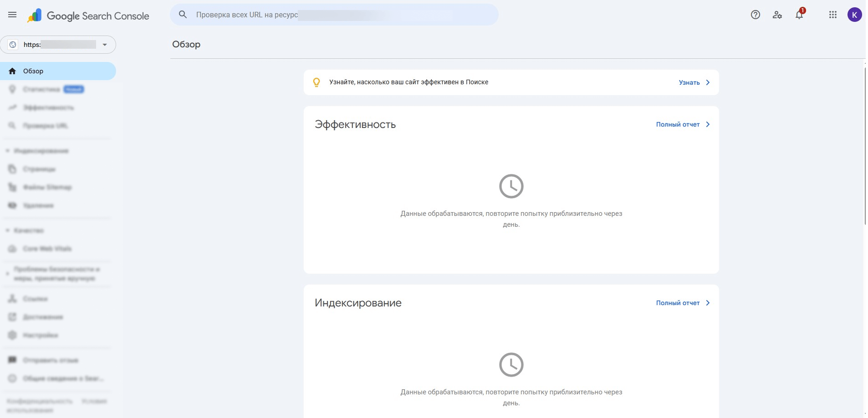Open the purple K account avatar
The width and height of the screenshot is (868, 418).
tap(854, 15)
